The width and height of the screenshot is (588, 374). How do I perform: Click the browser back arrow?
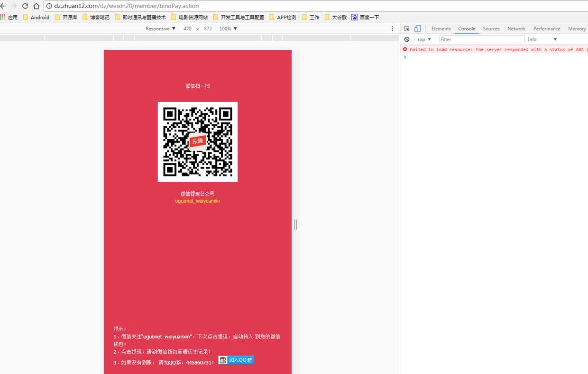point(3,6)
